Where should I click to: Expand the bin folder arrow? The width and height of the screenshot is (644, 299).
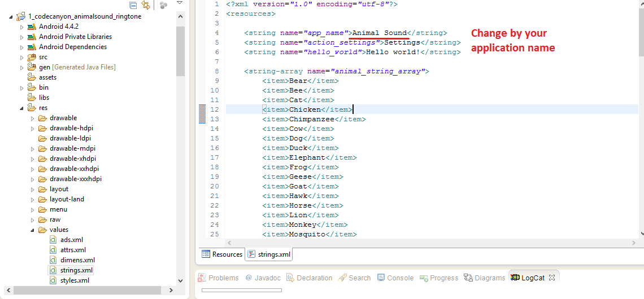22,88
